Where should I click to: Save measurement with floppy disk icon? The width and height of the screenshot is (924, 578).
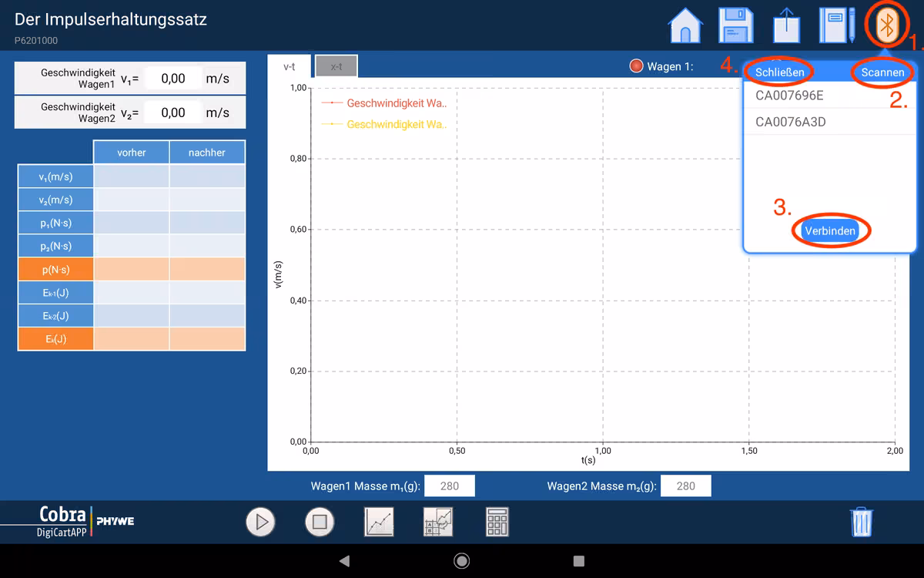(x=735, y=25)
